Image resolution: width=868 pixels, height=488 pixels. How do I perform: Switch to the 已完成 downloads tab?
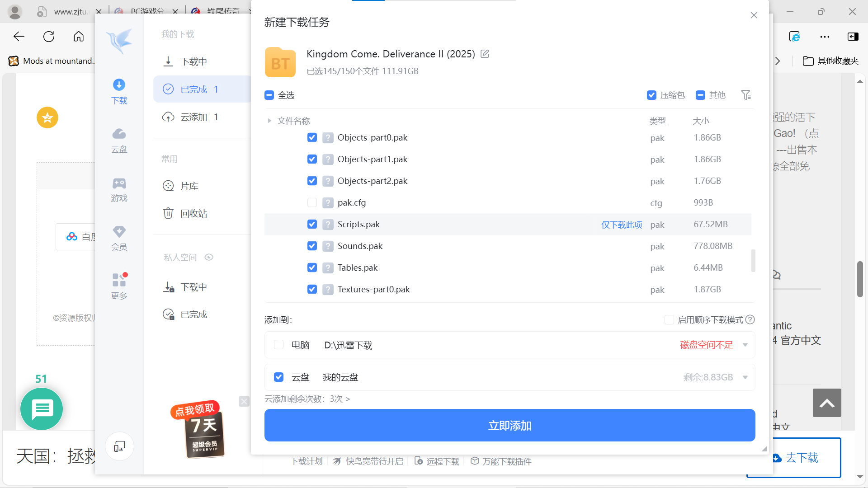[x=194, y=89]
